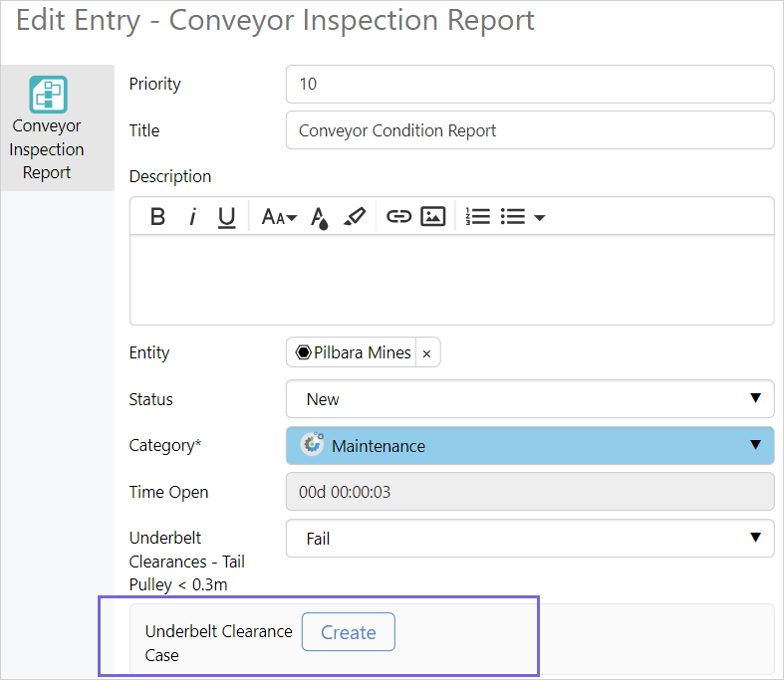The image size is (784, 680).
Task: Click inside the Description text area
Action: point(451,279)
